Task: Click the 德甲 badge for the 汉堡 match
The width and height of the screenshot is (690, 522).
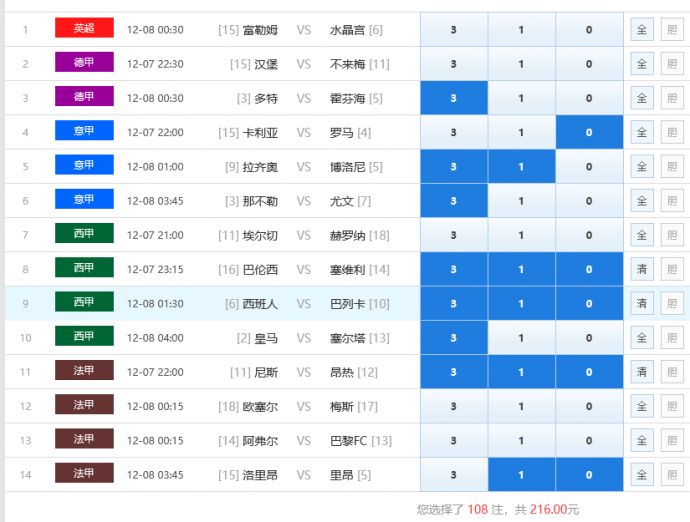Action: click(x=84, y=63)
